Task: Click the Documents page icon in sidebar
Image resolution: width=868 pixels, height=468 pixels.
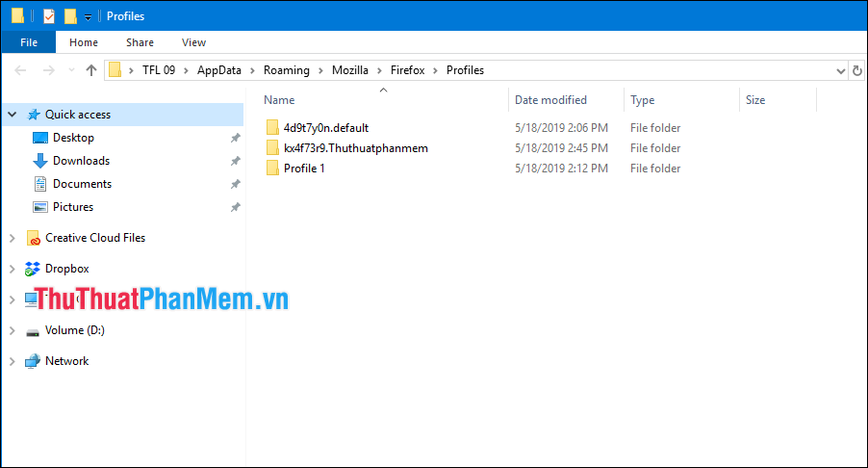Action: tap(39, 184)
